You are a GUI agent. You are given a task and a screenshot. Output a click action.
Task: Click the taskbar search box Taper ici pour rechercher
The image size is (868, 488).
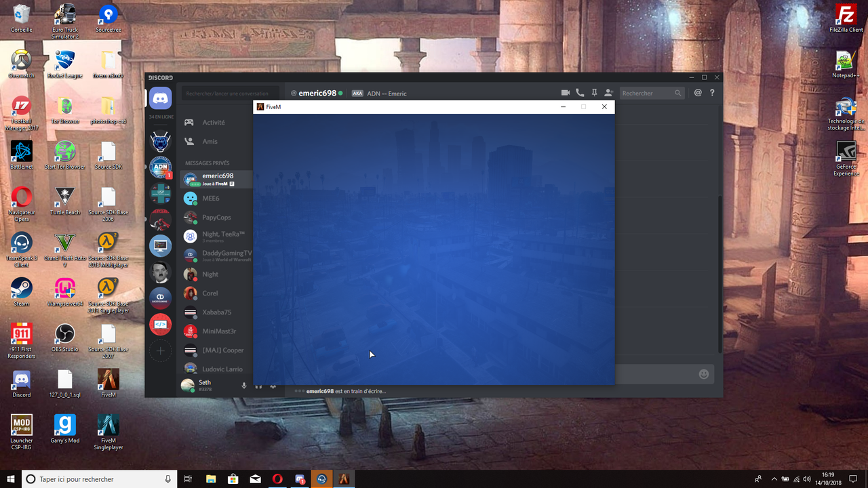click(x=100, y=479)
